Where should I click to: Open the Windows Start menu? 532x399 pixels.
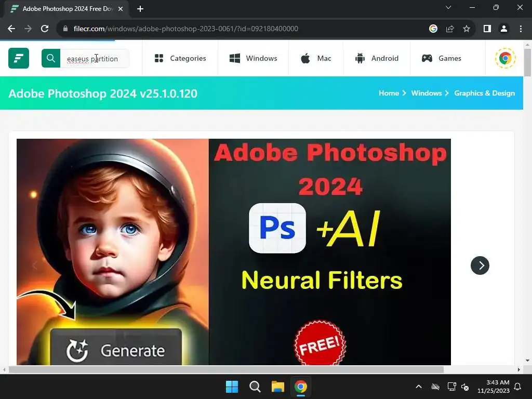[x=232, y=387]
